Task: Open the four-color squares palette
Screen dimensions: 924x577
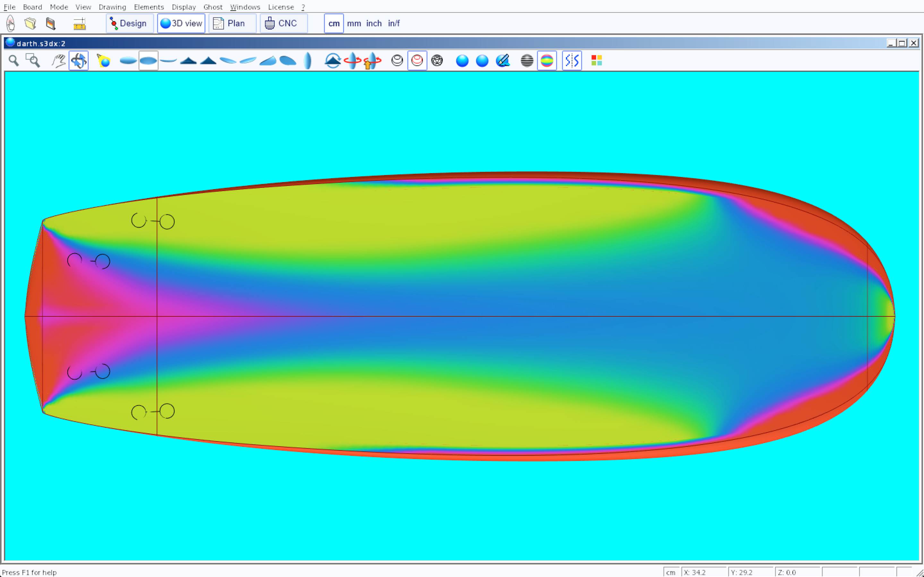Action: coord(596,61)
